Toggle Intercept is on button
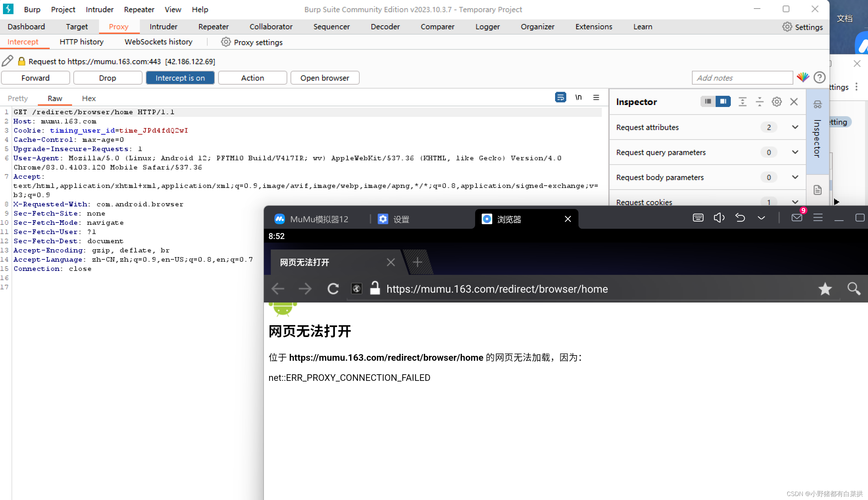Screen dimensions: 868x500 coord(180,78)
